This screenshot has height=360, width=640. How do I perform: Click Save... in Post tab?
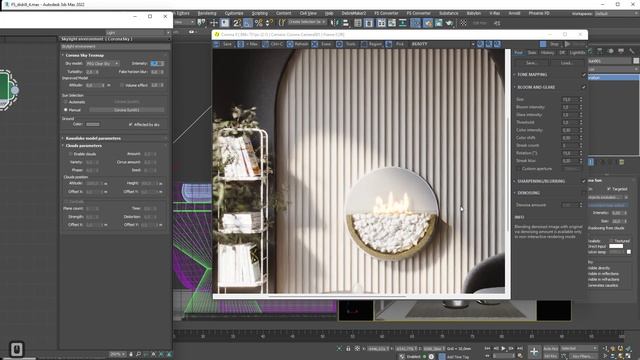pos(531,63)
